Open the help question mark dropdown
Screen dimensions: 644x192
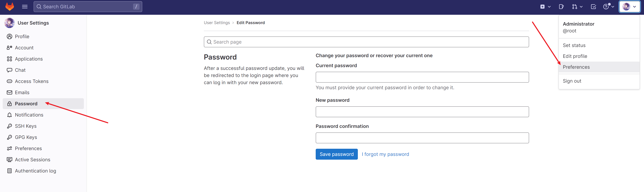(x=608, y=7)
